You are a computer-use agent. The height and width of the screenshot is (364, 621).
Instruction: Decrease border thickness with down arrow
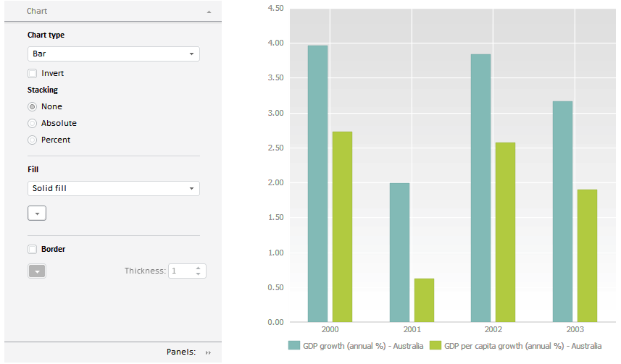click(199, 274)
